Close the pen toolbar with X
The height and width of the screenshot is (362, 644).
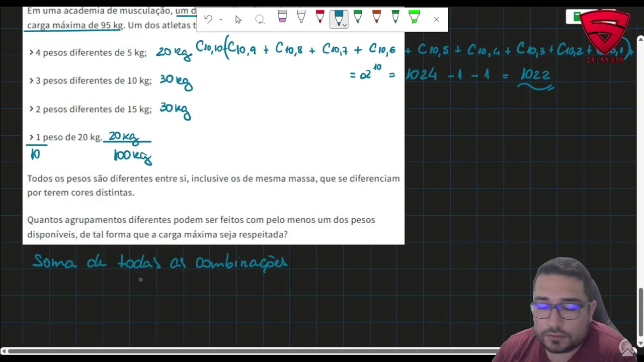coord(436,20)
